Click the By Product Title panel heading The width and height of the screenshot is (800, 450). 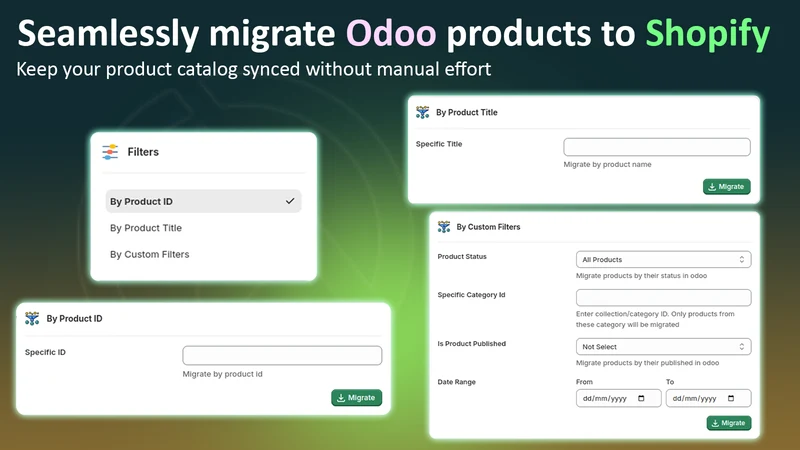(x=467, y=112)
